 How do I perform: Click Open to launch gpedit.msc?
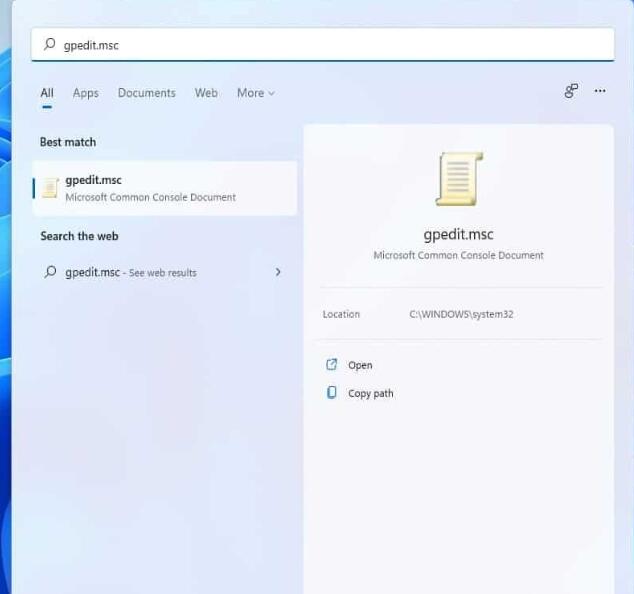(x=360, y=365)
